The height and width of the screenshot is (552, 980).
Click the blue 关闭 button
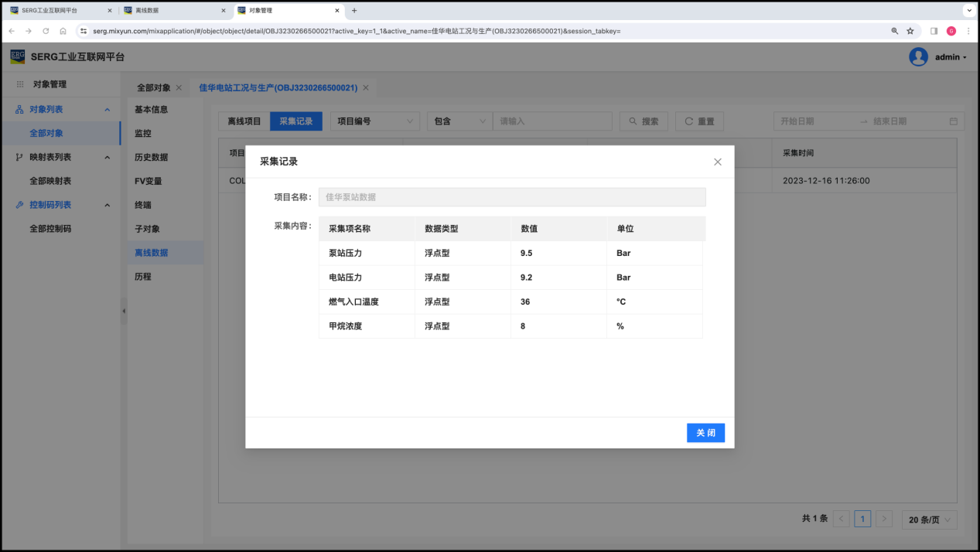click(x=705, y=433)
